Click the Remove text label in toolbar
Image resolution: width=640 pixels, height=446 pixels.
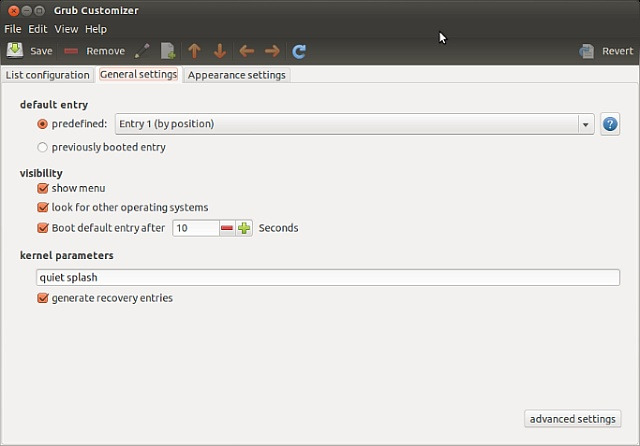pyautogui.click(x=105, y=51)
